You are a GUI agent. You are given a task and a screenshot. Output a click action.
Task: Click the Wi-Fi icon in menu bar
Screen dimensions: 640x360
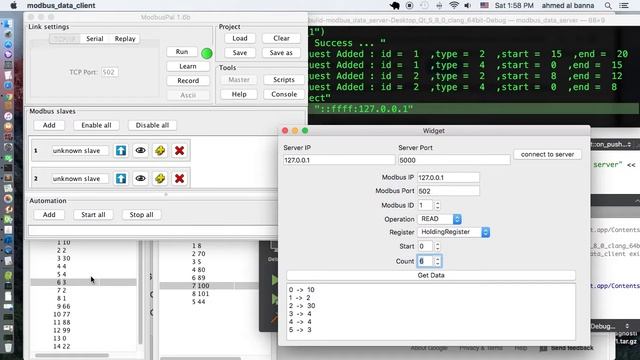[453, 5]
